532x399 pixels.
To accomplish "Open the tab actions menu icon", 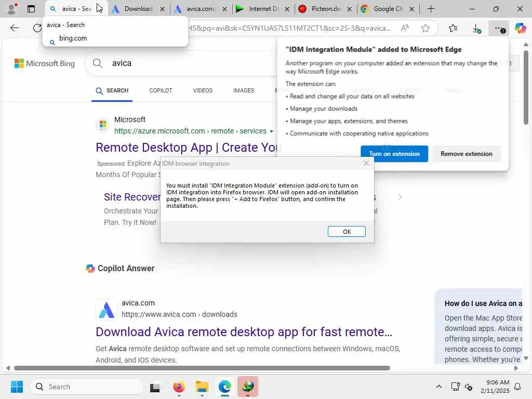I will (x=31, y=9).
